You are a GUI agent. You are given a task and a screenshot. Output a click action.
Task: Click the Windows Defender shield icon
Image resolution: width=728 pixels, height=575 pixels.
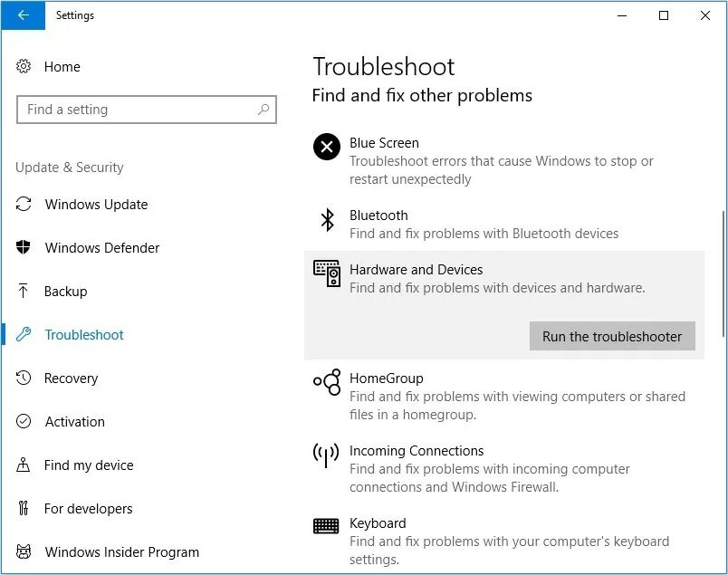pyautogui.click(x=24, y=248)
